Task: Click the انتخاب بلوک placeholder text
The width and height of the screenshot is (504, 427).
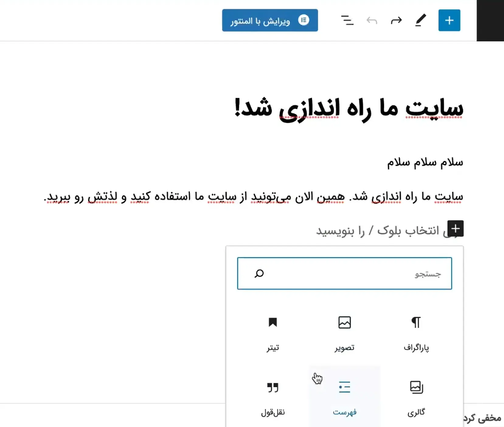Action: click(x=380, y=230)
